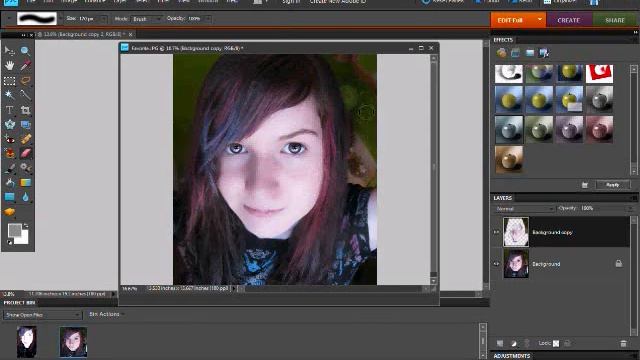Select the Smart Brush tool
The image size is (640, 360).
25,168
